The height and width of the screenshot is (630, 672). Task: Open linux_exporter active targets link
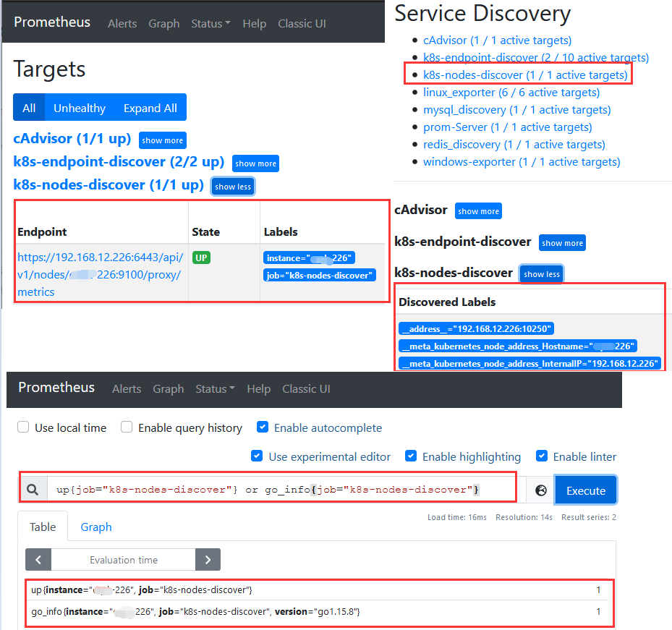[x=511, y=93]
